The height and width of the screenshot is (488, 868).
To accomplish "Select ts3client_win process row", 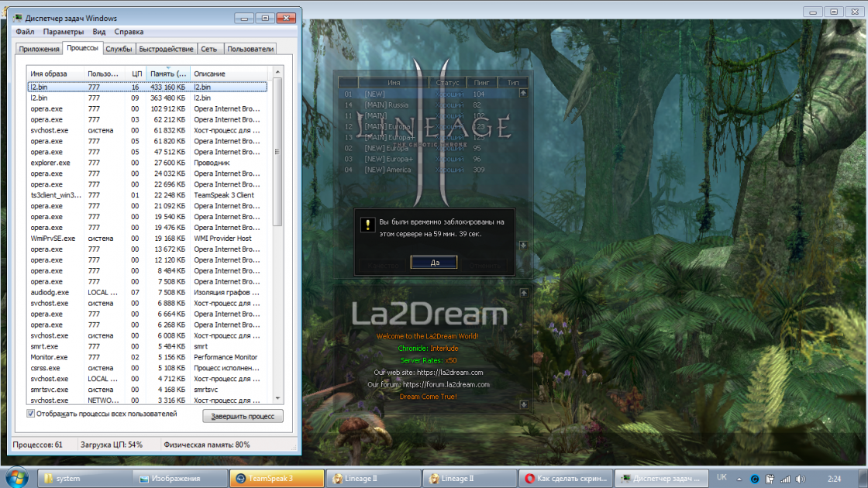I will (55, 195).
